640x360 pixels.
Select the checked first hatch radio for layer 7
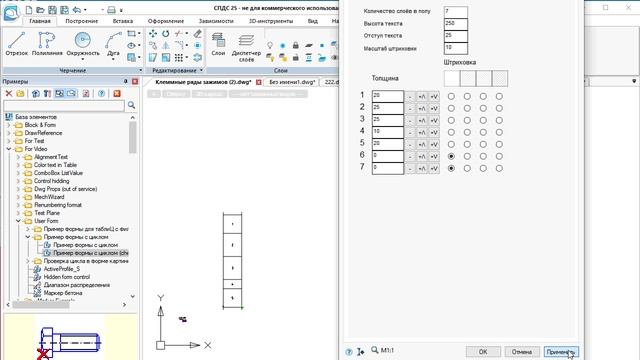[x=451, y=168]
